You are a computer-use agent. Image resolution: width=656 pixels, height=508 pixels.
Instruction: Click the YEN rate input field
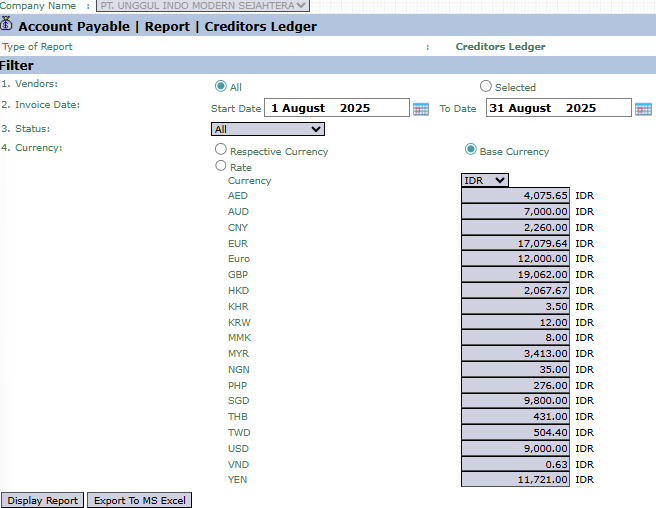pyautogui.click(x=515, y=480)
